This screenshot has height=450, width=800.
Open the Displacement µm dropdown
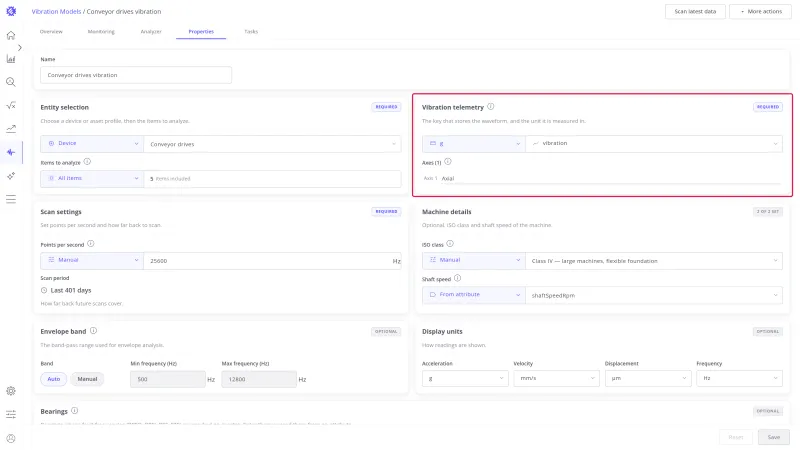648,378
